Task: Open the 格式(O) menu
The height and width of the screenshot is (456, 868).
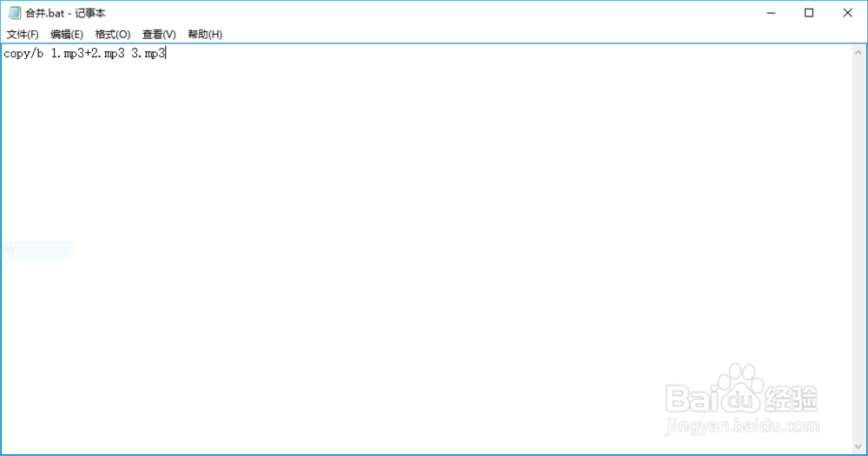Action: pos(113,35)
